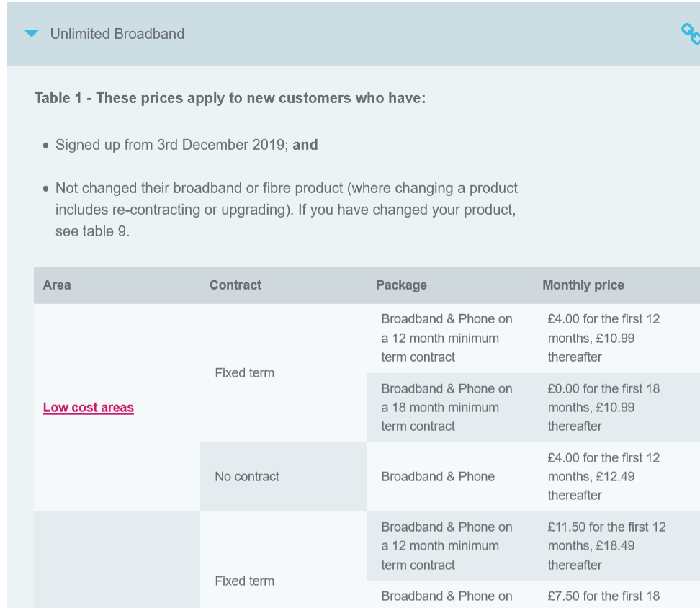Click the Monthly price column header
Viewport: 700px width, 608px height.
point(583,285)
